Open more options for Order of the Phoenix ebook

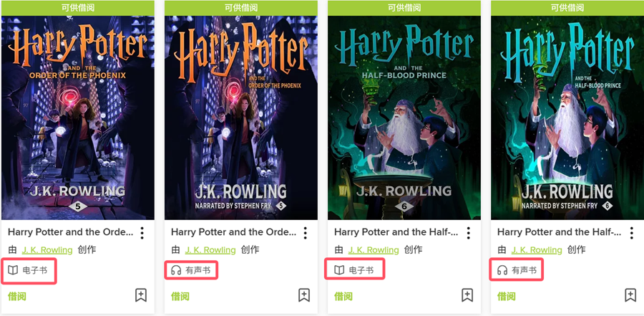click(x=142, y=232)
